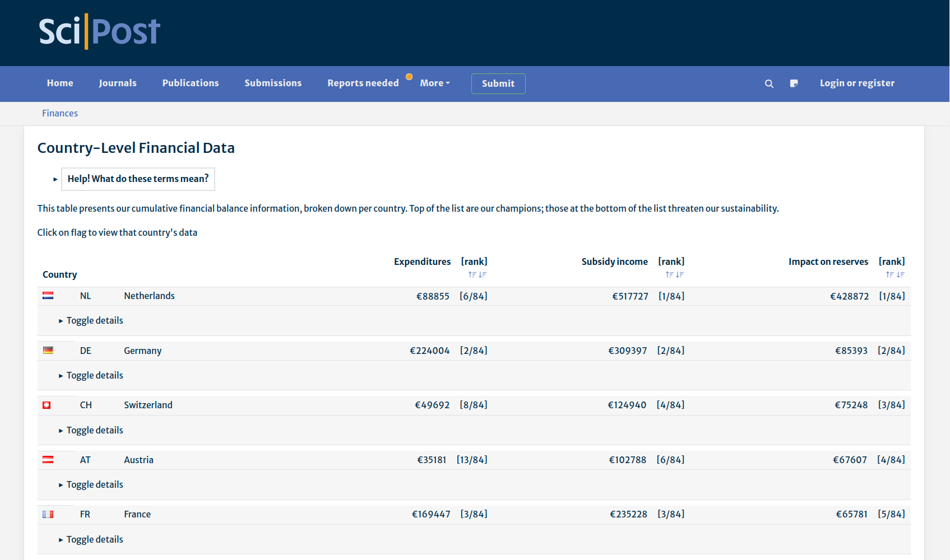Toggle details for Switzerland row
950x560 pixels.
click(x=94, y=431)
